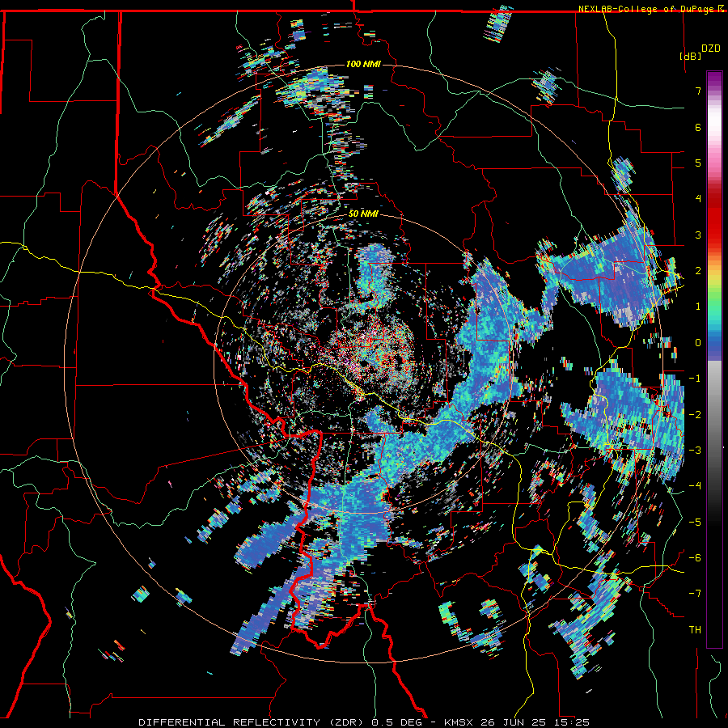The width and height of the screenshot is (728, 728).
Task: Select the -5 value on color scale
Action: coord(695,523)
